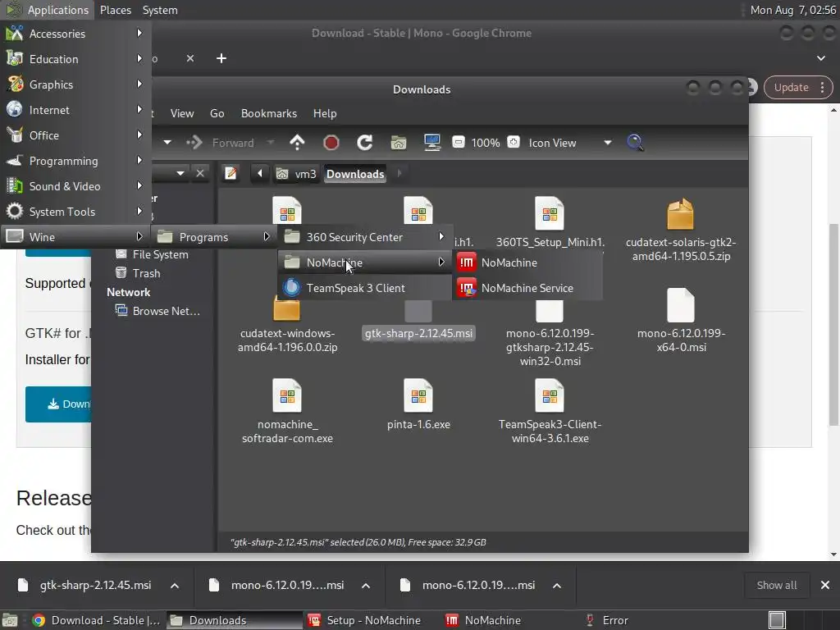Screen dimensions: 840x630
Task: Open the Graphics applications category
Action: 75,84
